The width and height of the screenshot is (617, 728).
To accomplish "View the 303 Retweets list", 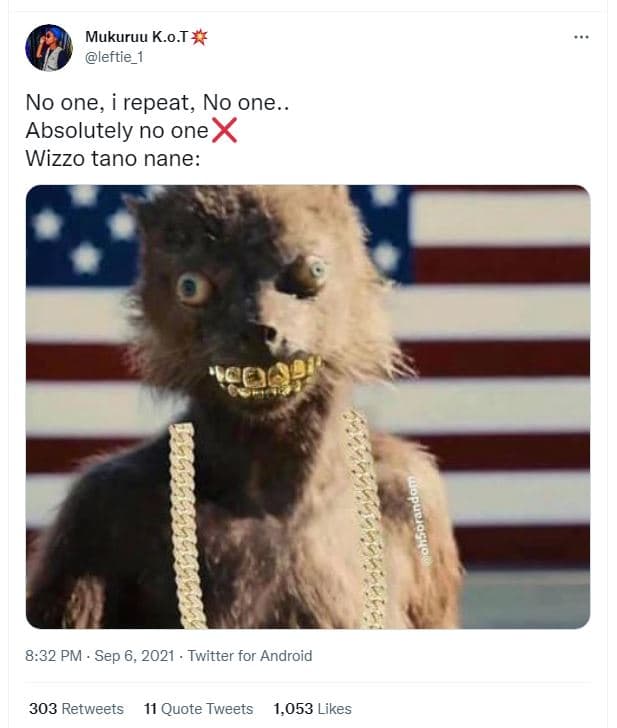I will (x=76, y=709).
